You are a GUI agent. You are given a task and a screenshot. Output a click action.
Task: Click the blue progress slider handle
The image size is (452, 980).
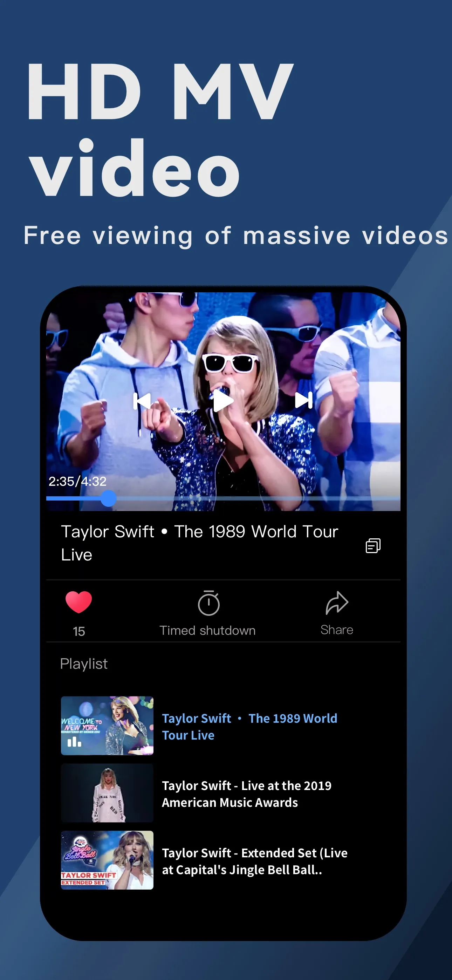[108, 498]
